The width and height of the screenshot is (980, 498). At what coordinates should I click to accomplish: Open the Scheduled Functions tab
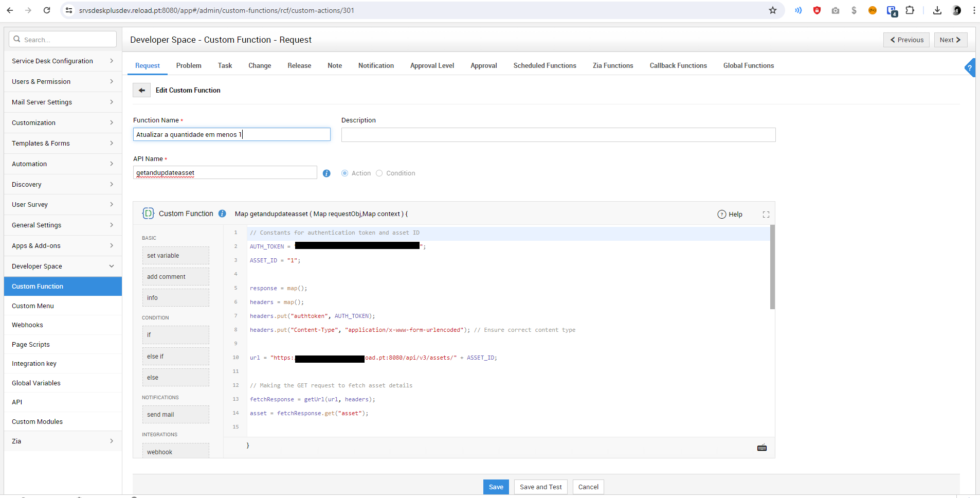point(545,65)
